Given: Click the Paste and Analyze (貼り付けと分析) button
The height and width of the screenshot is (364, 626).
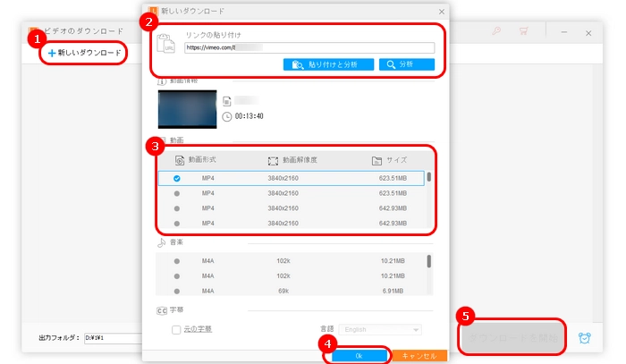Looking at the screenshot, I should tap(328, 64).
